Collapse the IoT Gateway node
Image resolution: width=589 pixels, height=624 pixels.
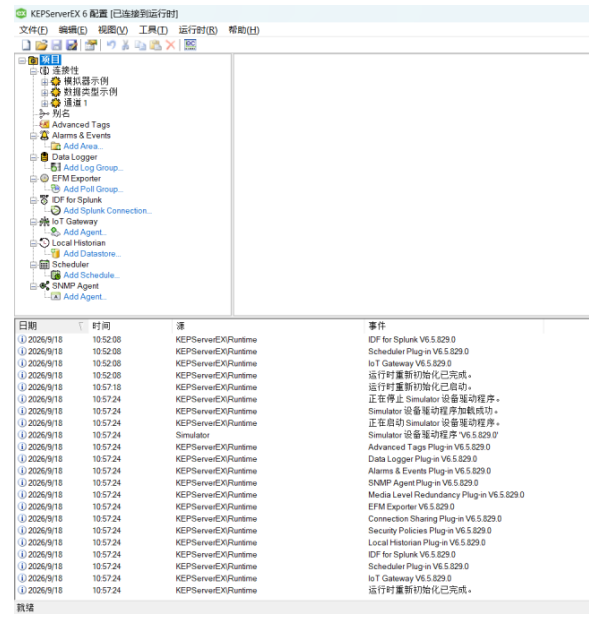click(x=33, y=222)
